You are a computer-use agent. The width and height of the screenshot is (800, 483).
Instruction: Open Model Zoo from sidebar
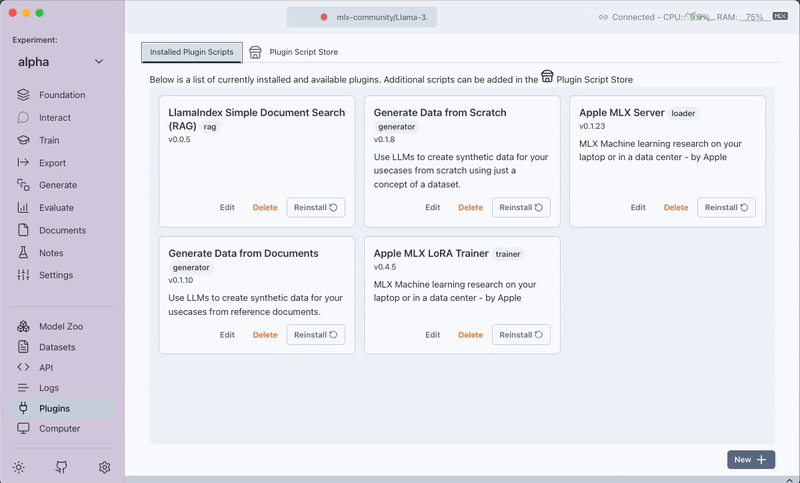tap(59, 327)
